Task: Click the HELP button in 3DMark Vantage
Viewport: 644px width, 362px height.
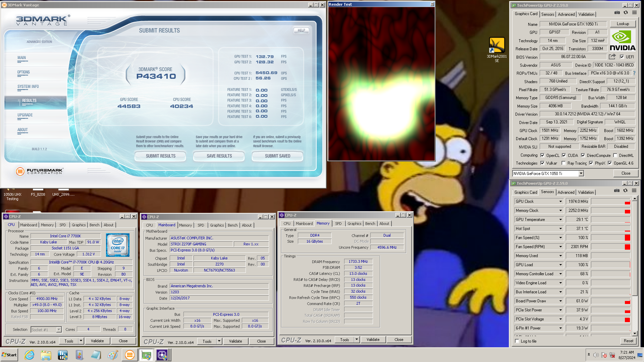Action: [x=301, y=30]
